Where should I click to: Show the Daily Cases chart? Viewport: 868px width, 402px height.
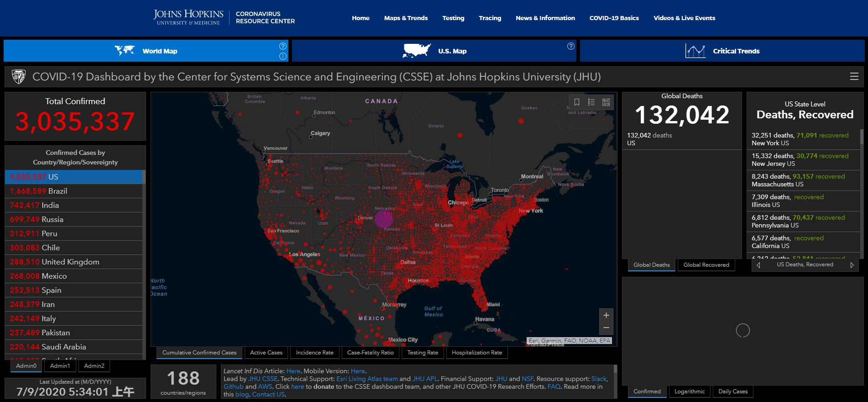(x=733, y=391)
